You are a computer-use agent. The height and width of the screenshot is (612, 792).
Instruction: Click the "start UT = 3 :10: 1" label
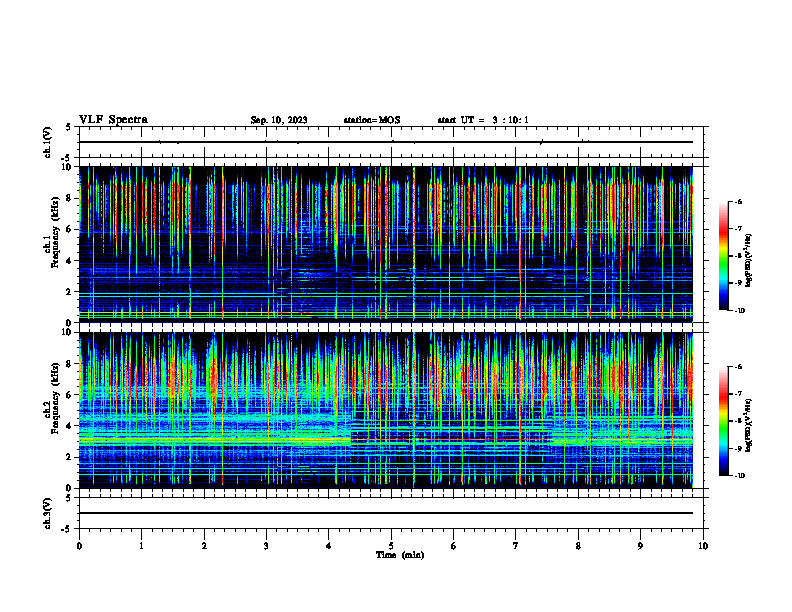pos(483,120)
